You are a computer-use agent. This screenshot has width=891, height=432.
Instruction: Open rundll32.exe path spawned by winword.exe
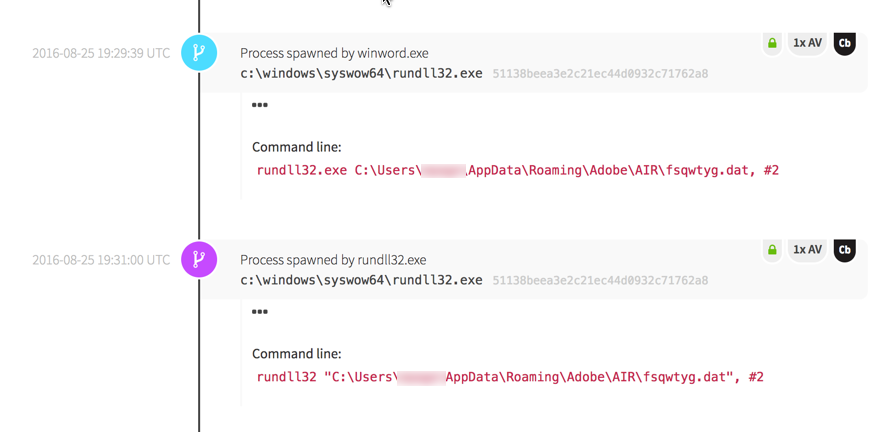[361, 74]
